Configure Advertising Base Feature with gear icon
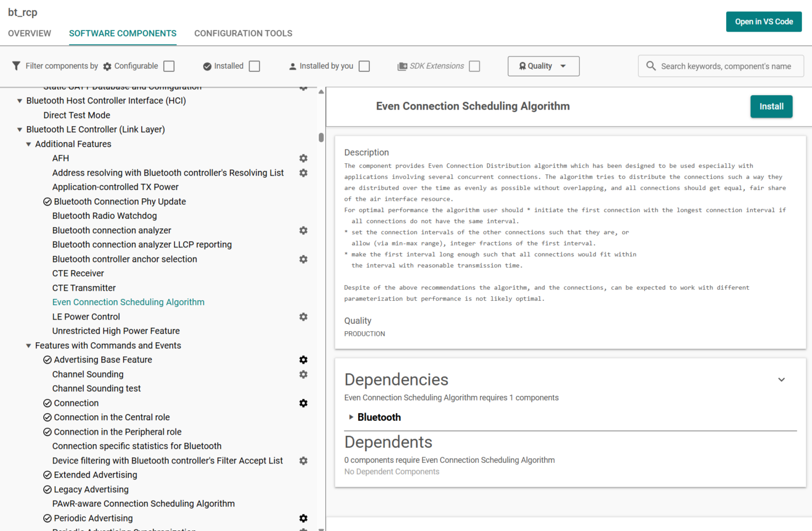Screen dimensions: 812x531 click(303, 360)
